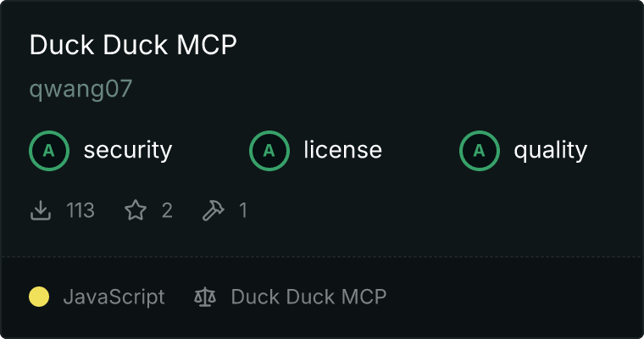
Task: Click the security grade A badge
Action: (49, 150)
